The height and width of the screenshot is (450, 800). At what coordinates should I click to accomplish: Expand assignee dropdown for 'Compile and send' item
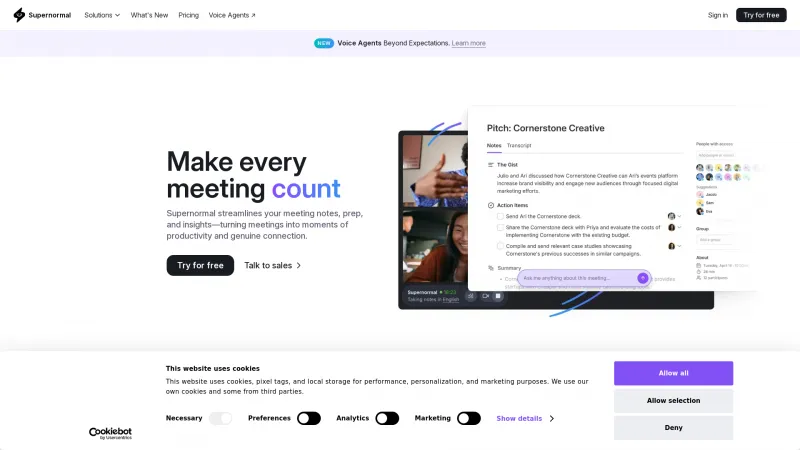pos(679,246)
